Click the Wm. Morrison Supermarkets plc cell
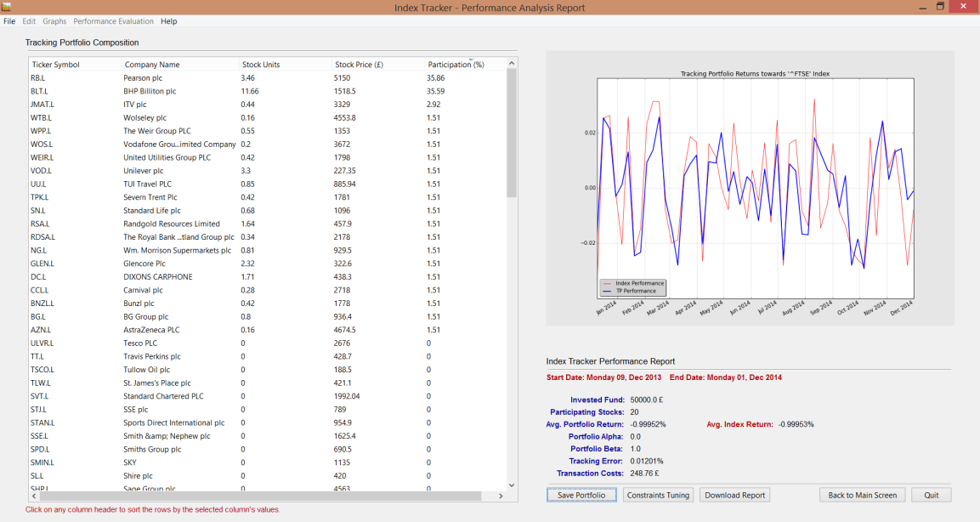The height and width of the screenshot is (522, 980). [178, 251]
